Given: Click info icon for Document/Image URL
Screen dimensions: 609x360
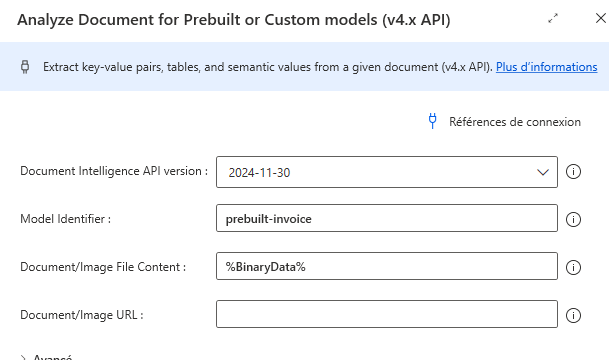Looking at the screenshot, I should pyautogui.click(x=573, y=315).
